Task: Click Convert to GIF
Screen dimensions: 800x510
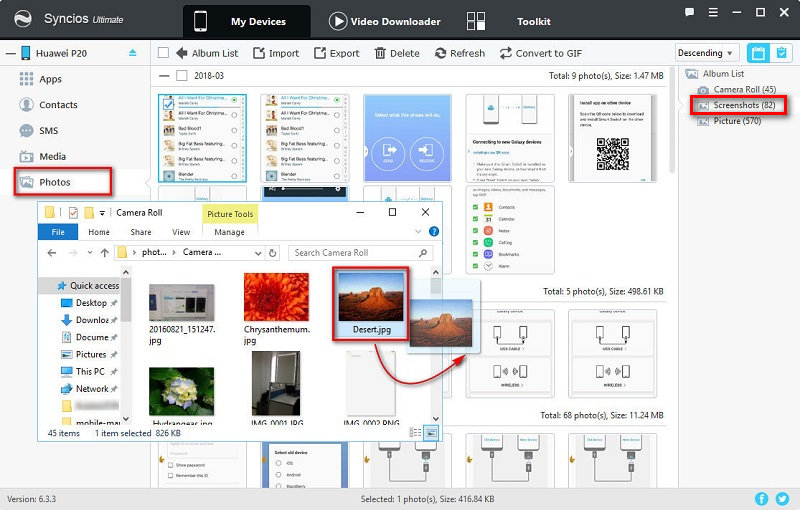Action: coord(541,53)
